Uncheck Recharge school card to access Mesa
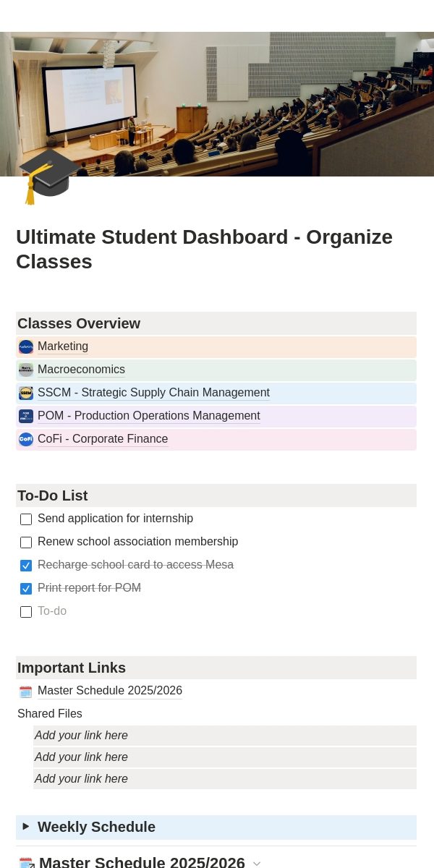 click(26, 566)
